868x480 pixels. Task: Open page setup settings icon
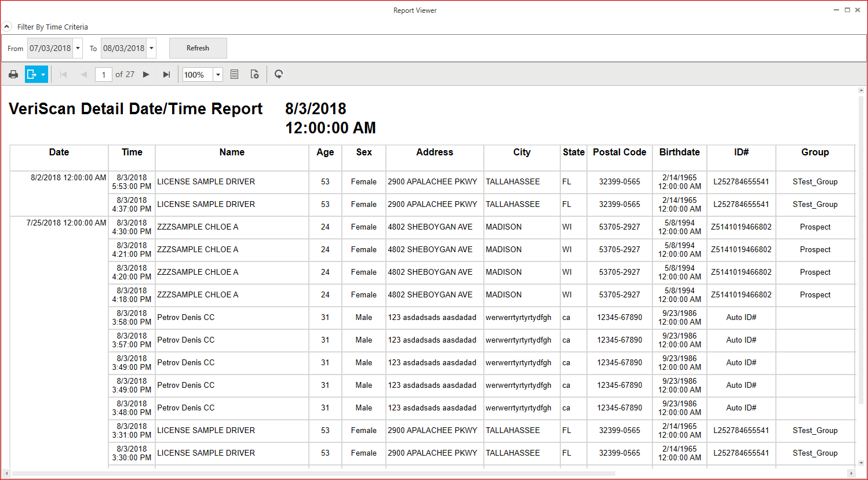click(254, 74)
